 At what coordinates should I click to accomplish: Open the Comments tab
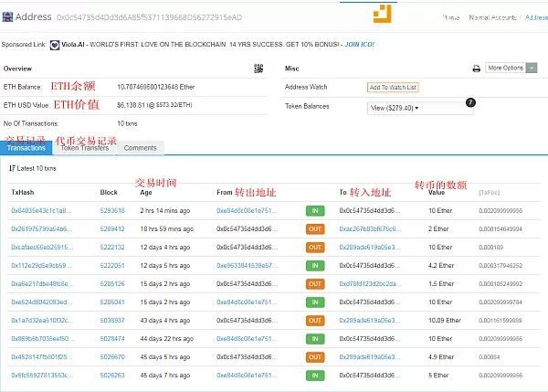pos(140,148)
